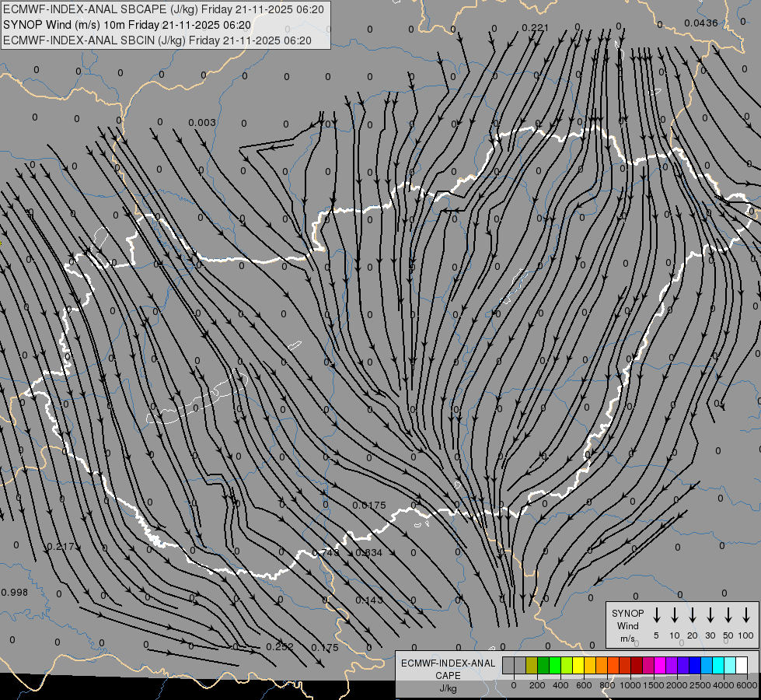This screenshot has width=761, height=700.
Task: Select the 50 m/s wind arrow symbol
Action: pyautogui.click(x=728, y=615)
